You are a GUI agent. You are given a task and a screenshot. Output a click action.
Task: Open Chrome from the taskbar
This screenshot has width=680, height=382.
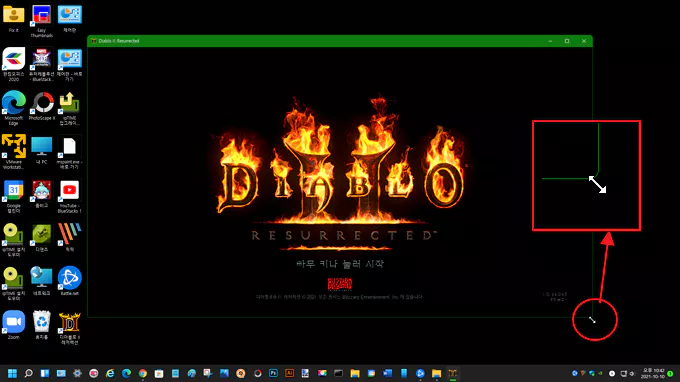[143, 373]
